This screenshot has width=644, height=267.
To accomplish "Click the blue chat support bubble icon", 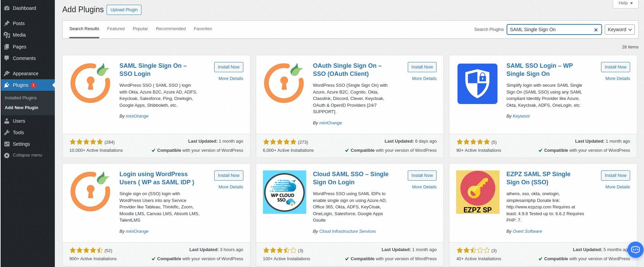I will (x=635, y=250).
